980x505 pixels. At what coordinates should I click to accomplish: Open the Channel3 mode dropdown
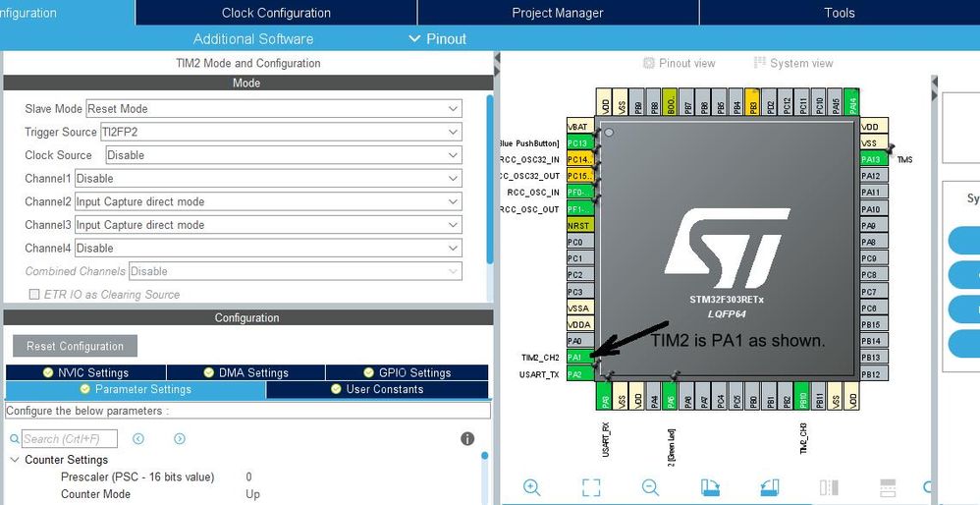tap(268, 224)
